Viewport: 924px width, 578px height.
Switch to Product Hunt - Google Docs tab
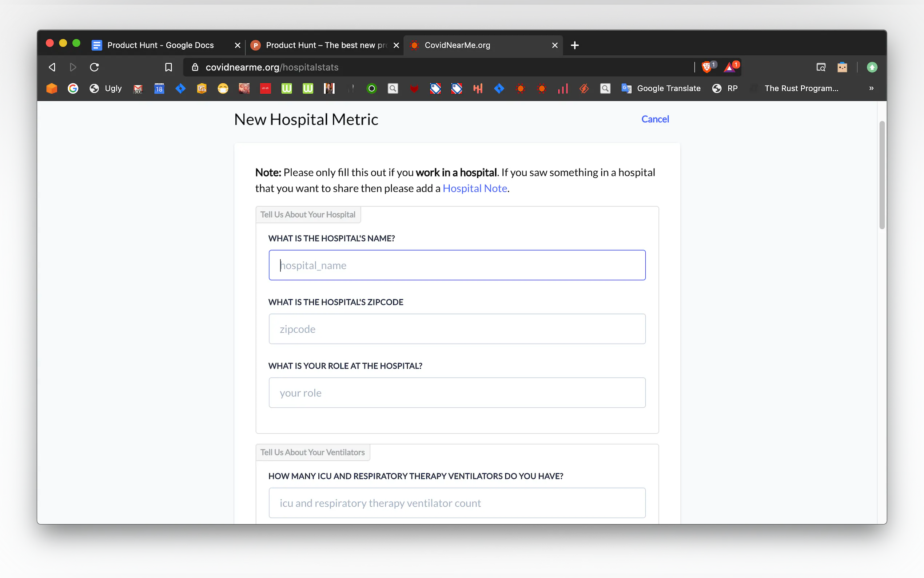click(x=160, y=45)
